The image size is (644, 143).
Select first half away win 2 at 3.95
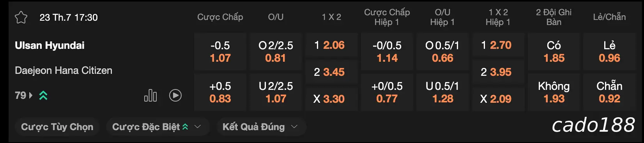click(x=498, y=72)
